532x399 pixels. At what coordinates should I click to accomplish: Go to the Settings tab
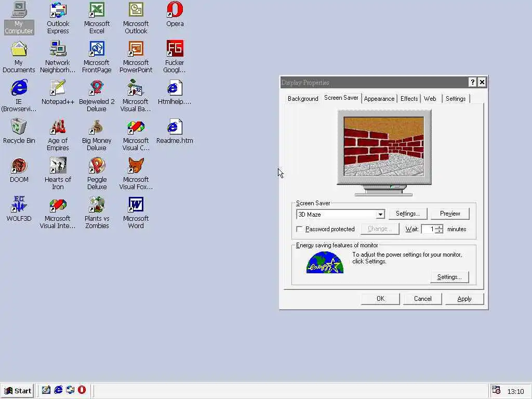click(455, 99)
